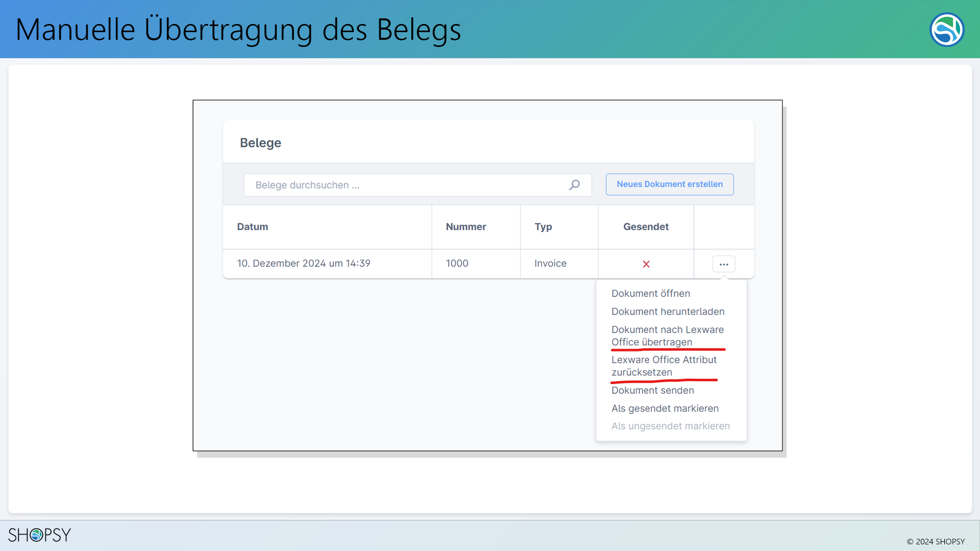Open the three-dots row actions button
980x551 pixels.
pyautogui.click(x=724, y=264)
